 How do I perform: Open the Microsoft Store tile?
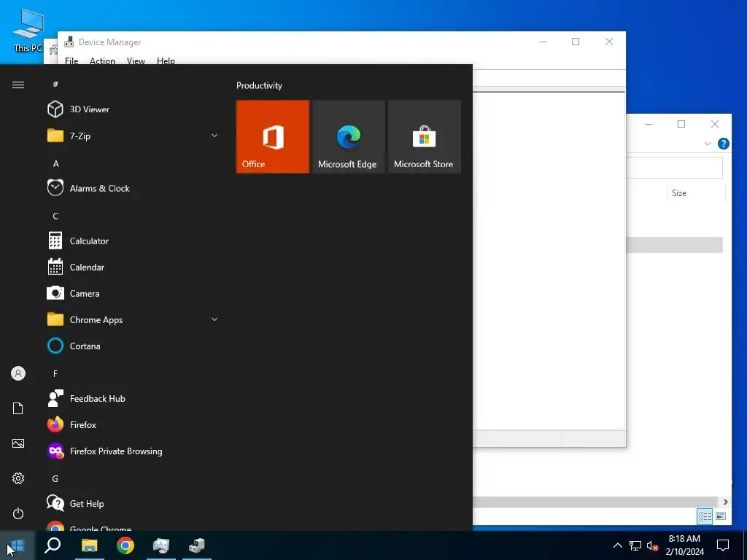pyautogui.click(x=424, y=136)
